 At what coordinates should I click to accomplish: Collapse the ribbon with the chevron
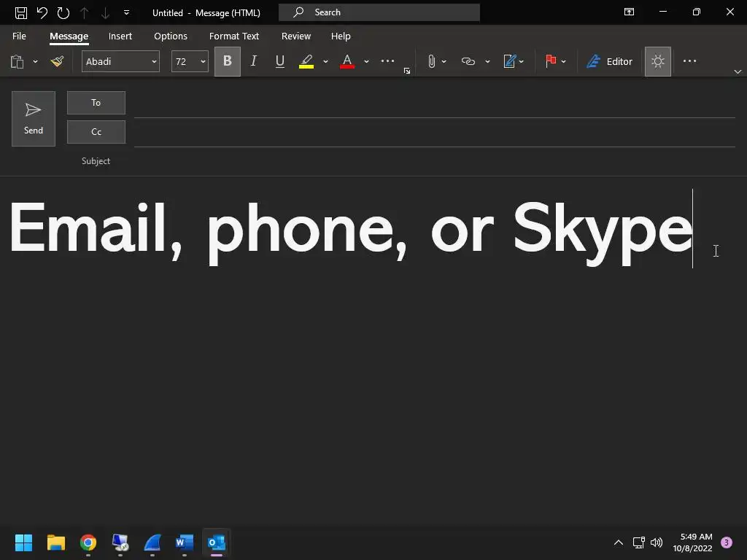point(738,71)
